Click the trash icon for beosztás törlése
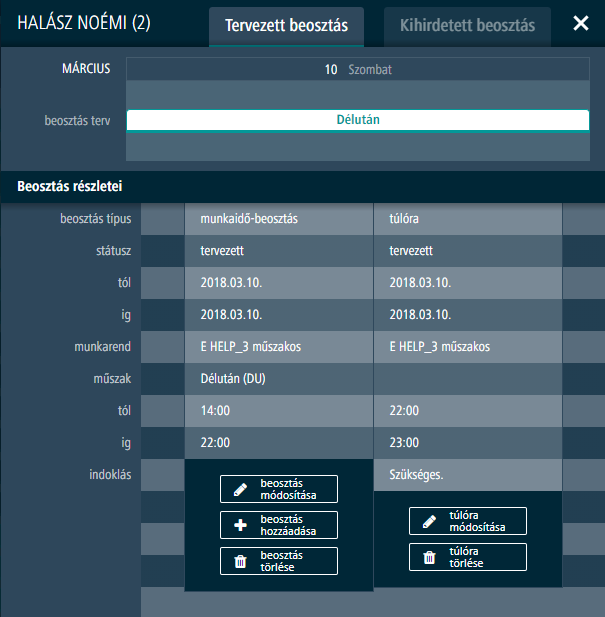Image resolution: width=605 pixels, height=617 pixels. [240, 561]
